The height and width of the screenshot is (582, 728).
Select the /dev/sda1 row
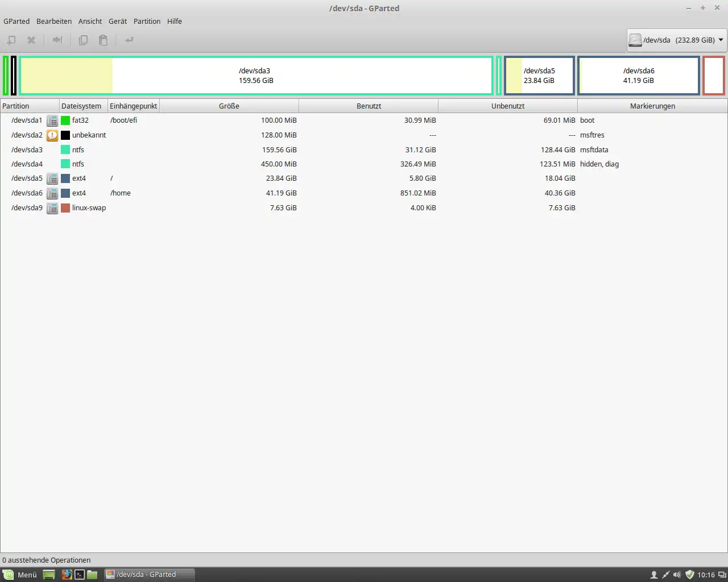coord(364,120)
